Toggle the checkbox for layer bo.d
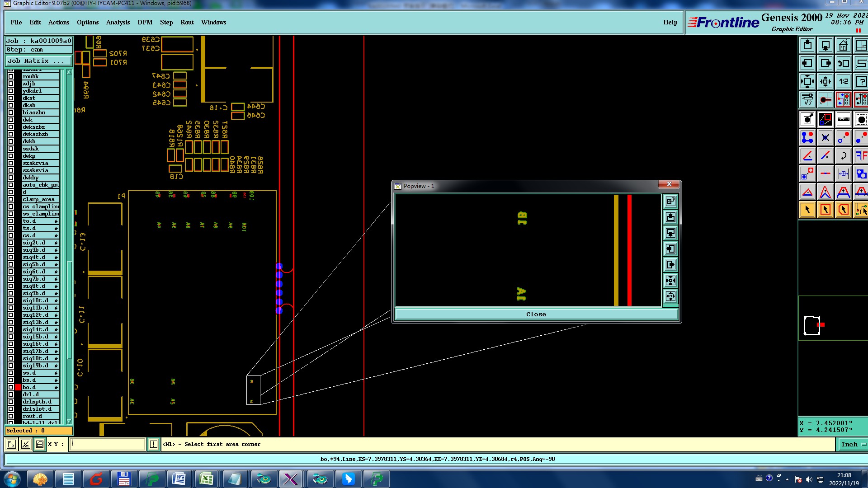The width and height of the screenshot is (868, 488). tap(11, 387)
